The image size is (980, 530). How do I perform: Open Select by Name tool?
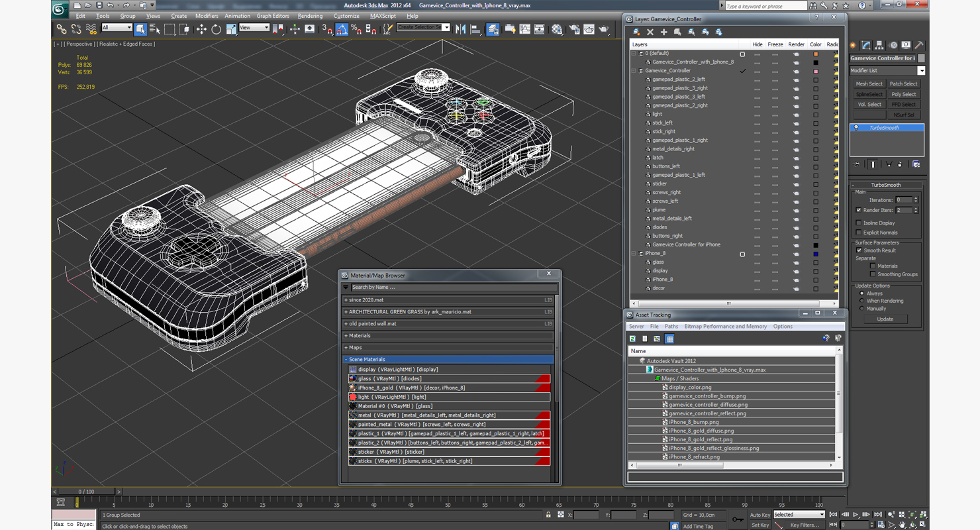click(155, 29)
